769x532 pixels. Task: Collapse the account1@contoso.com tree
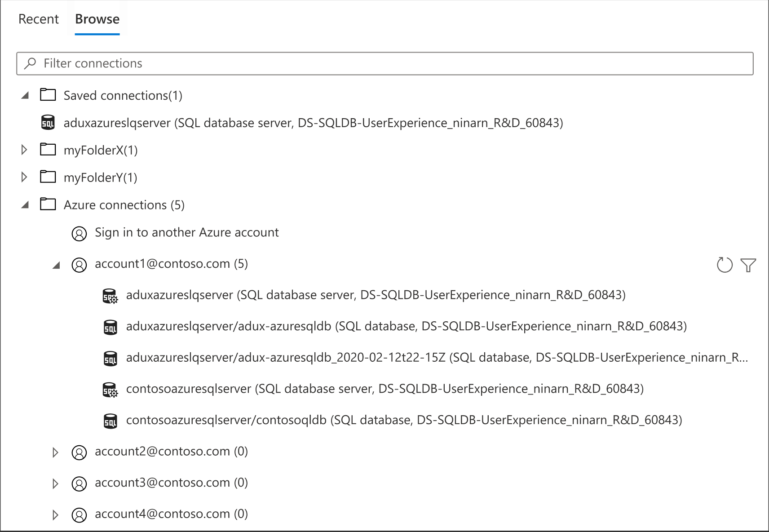(x=56, y=265)
